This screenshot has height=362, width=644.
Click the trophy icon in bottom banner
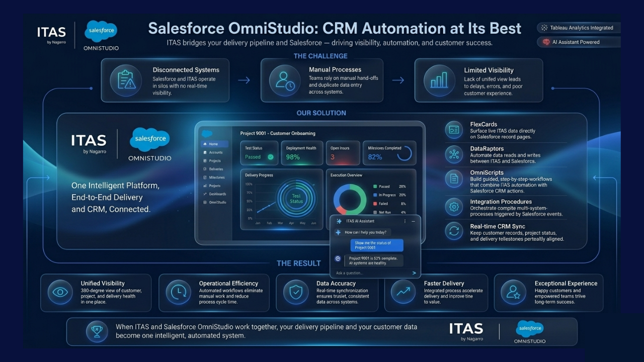[97, 331]
